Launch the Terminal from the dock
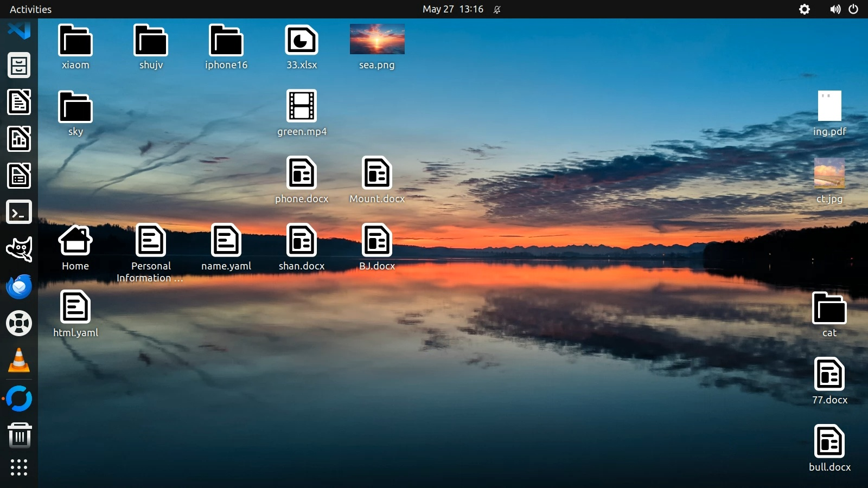The width and height of the screenshot is (868, 488). (19, 213)
